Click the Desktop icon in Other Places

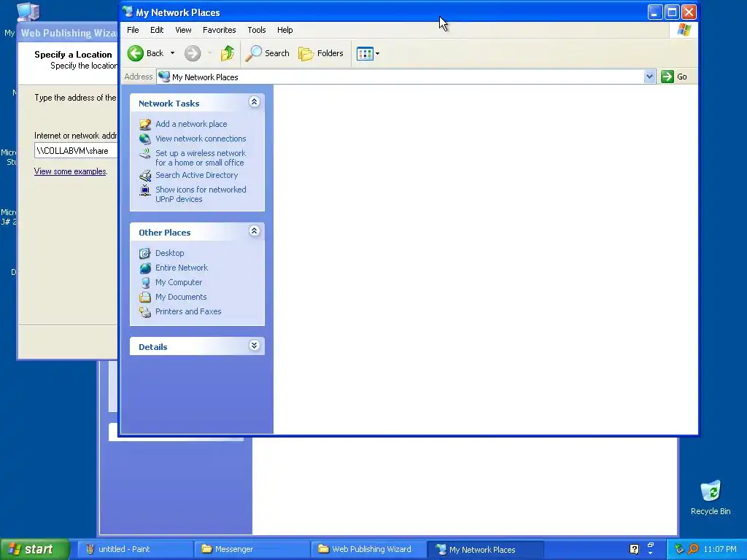point(145,253)
